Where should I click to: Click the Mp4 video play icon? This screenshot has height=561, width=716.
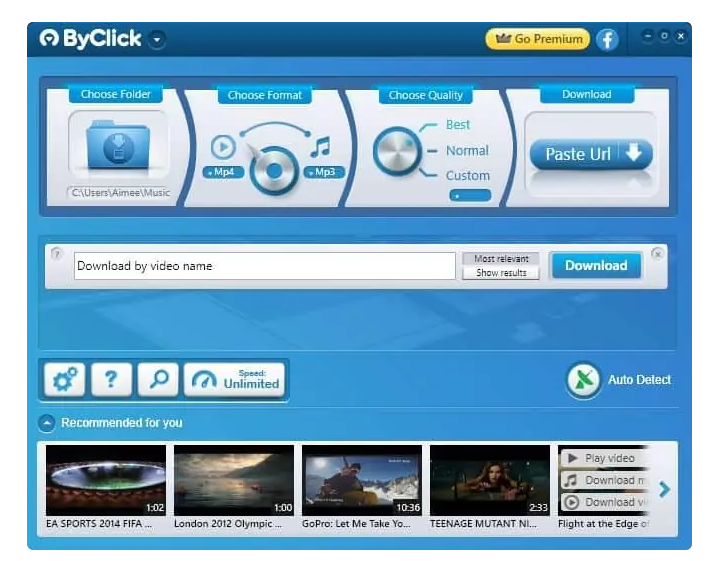pyautogui.click(x=223, y=147)
